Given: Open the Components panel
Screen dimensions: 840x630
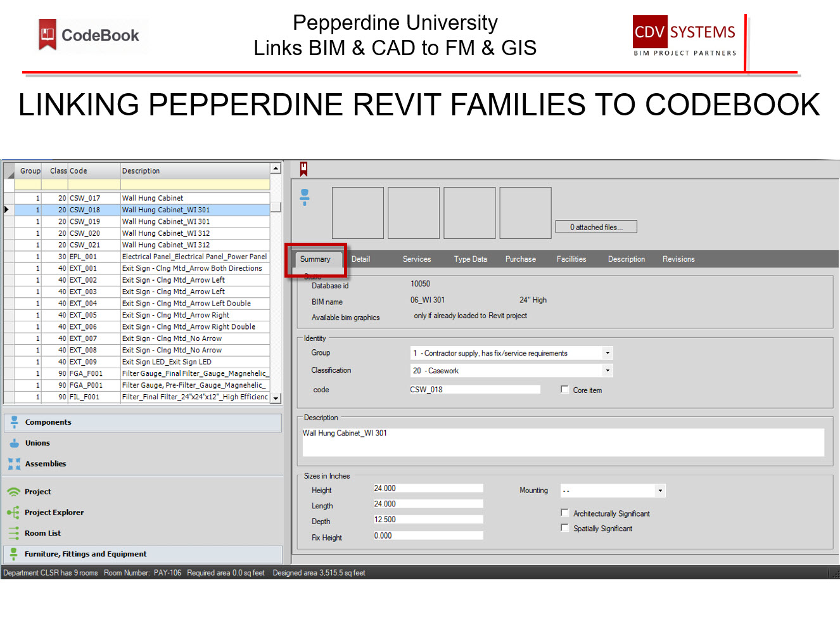Looking at the screenshot, I should 143,423.
